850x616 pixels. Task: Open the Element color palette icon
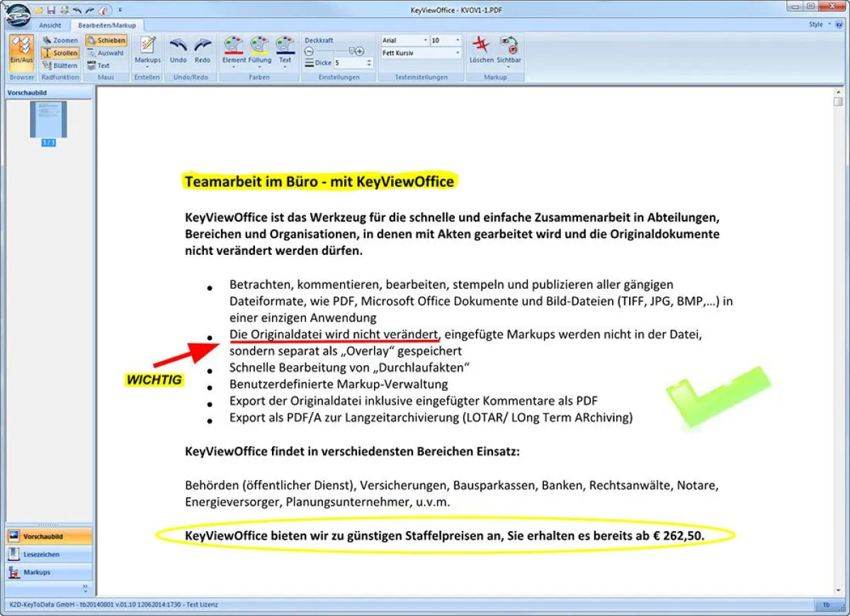click(x=232, y=45)
